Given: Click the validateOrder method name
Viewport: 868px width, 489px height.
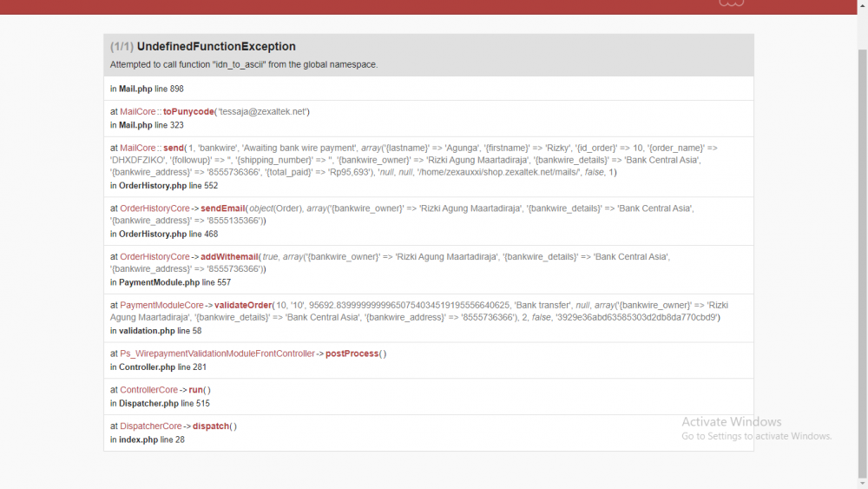Looking at the screenshot, I should 243,305.
